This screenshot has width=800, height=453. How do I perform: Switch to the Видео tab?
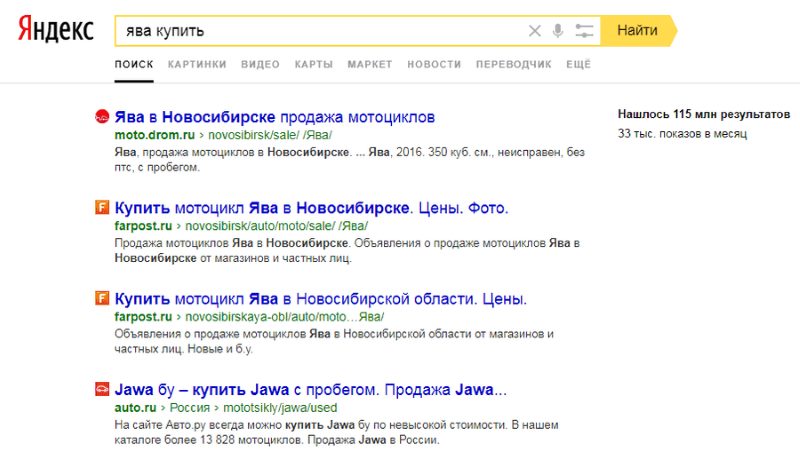(260, 64)
